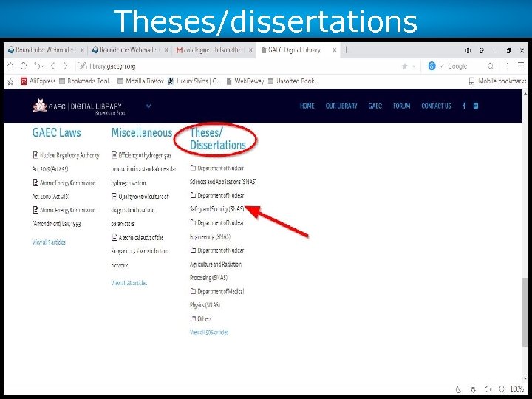This screenshot has width=532, height=399.
Task: Expand the dropdown chevron beside logo
Action: (x=149, y=106)
